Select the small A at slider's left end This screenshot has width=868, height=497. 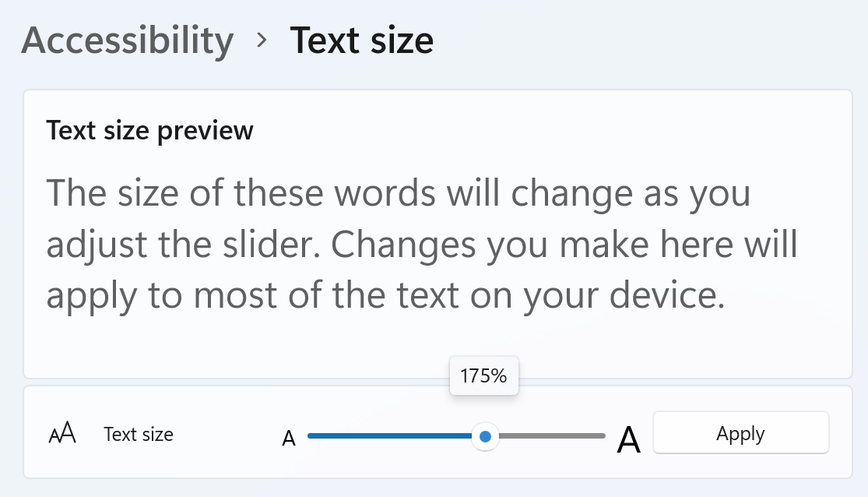click(289, 438)
